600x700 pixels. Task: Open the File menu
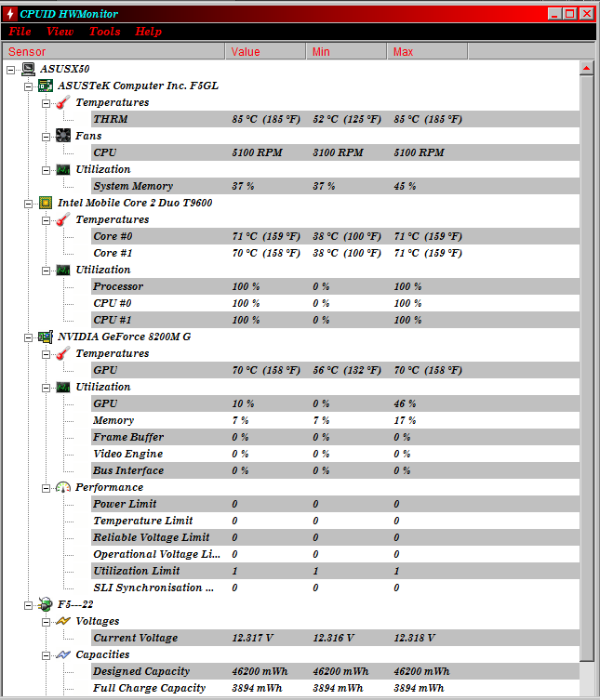click(20, 32)
